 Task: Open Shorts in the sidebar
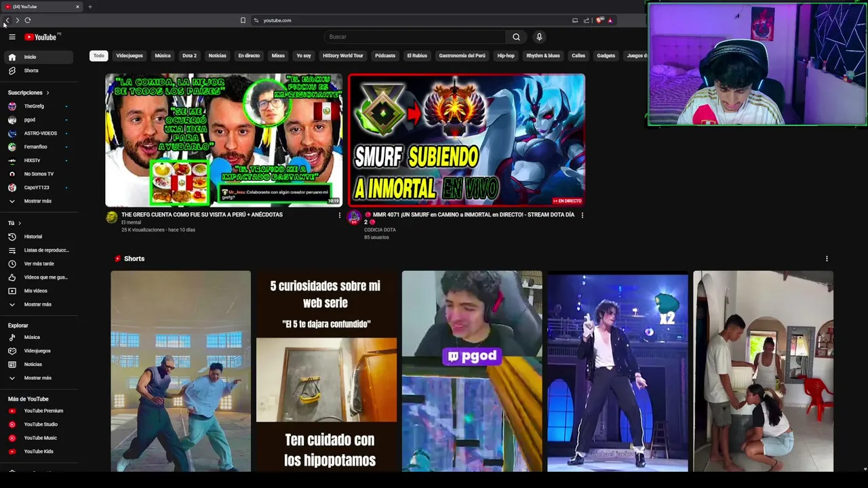39,70
